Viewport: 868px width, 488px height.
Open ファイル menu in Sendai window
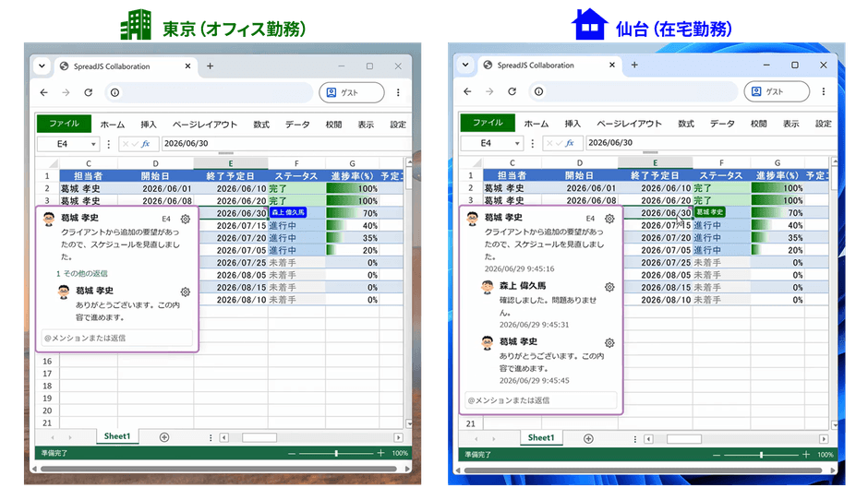point(488,123)
